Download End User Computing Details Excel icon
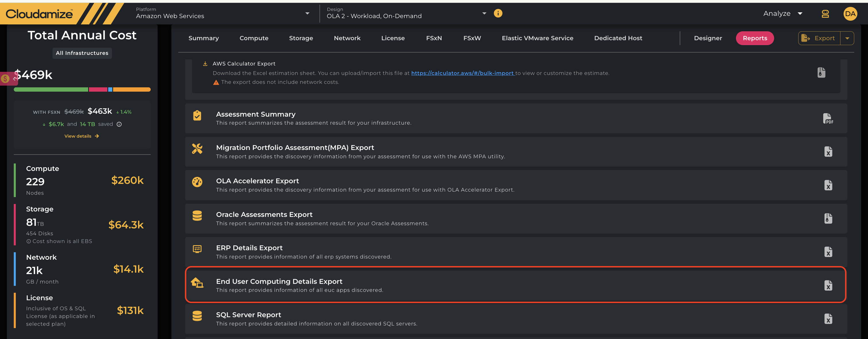Image resolution: width=868 pixels, height=339 pixels. (828, 286)
